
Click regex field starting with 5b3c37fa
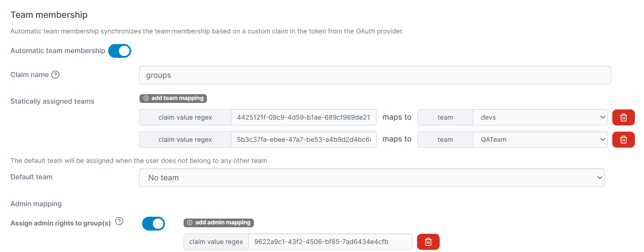point(303,140)
